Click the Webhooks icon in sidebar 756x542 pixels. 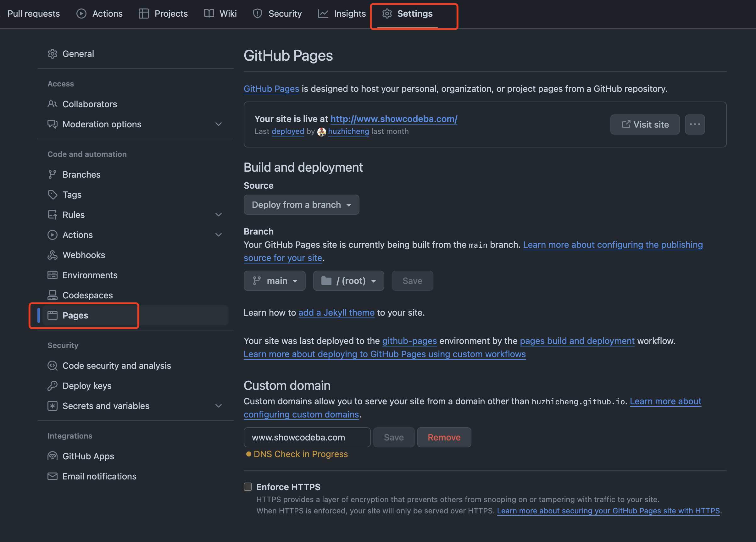coord(52,255)
